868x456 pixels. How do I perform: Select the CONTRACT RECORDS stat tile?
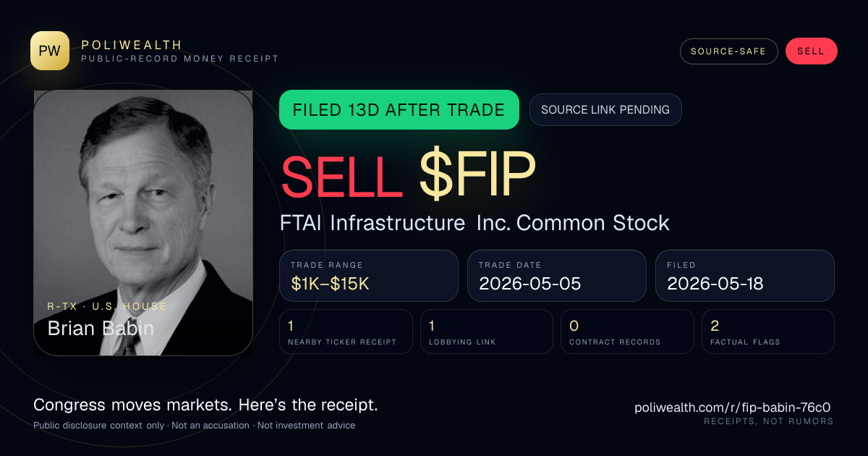[627, 332]
